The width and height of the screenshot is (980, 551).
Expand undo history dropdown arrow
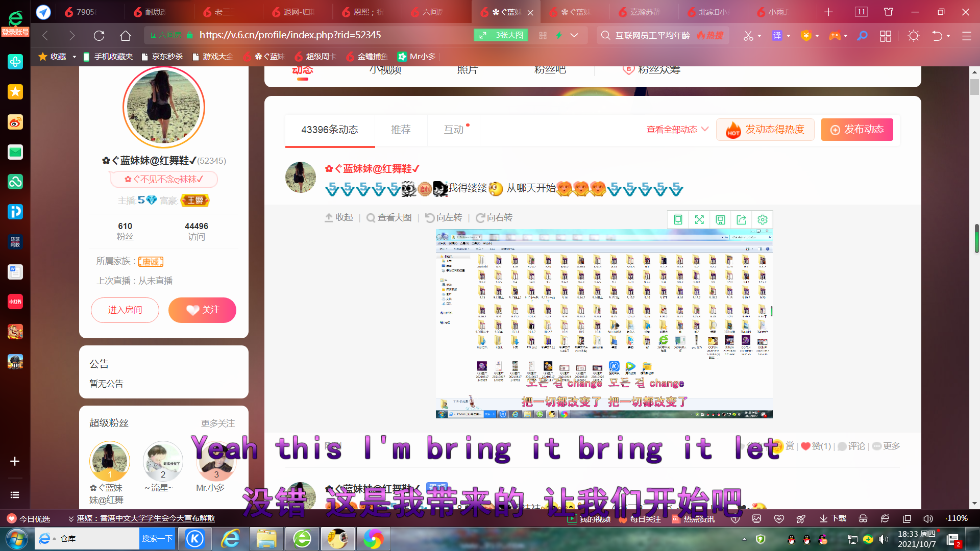(948, 36)
